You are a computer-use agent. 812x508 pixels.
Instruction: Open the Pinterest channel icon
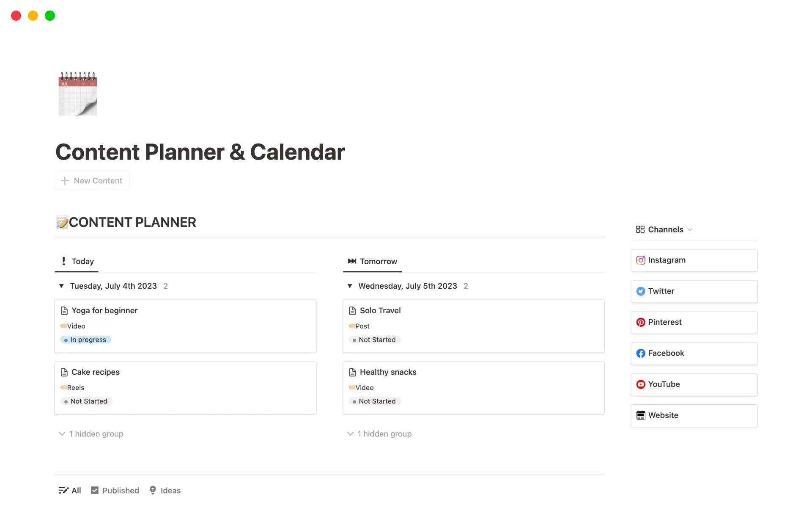(641, 322)
